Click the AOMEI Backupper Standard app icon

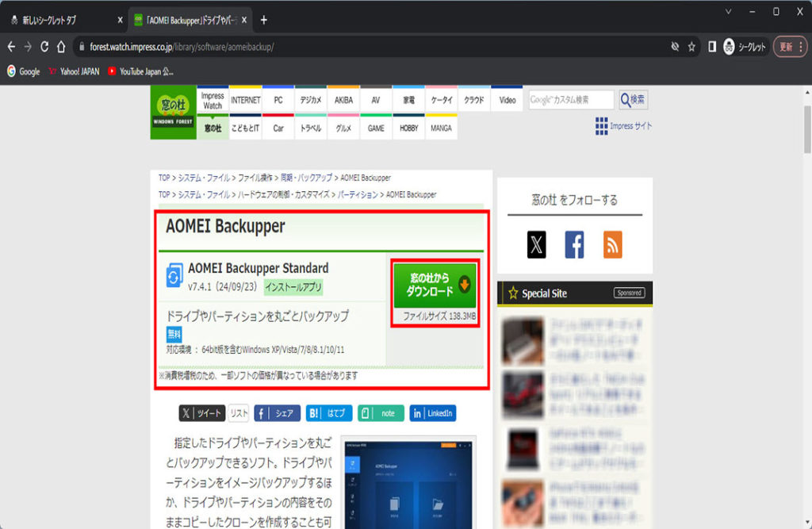tap(174, 276)
